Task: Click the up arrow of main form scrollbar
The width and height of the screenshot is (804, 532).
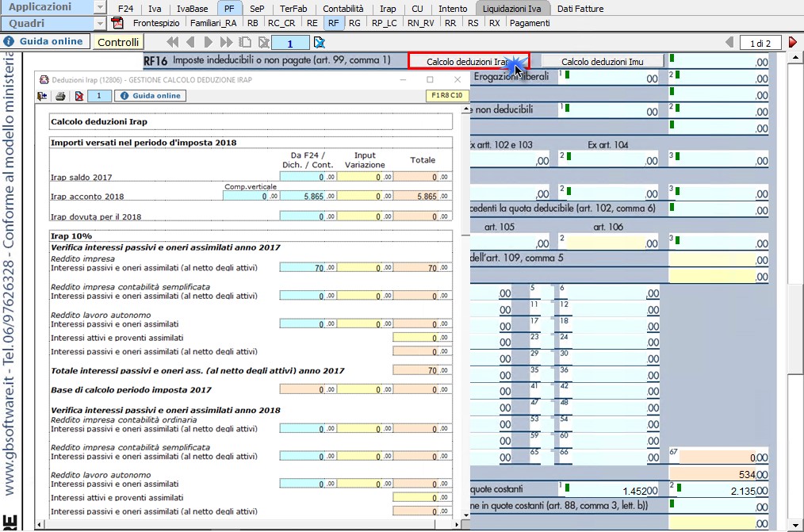Action: [795, 57]
